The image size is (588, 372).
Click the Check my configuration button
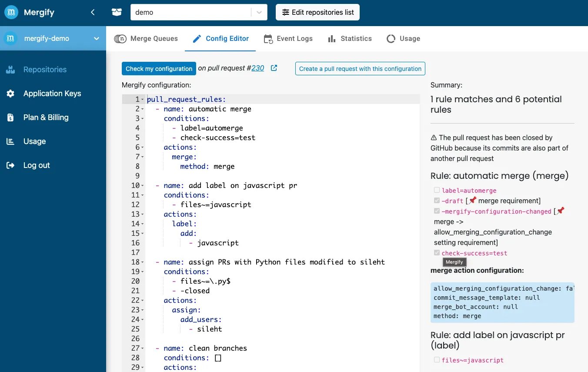click(x=159, y=68)
